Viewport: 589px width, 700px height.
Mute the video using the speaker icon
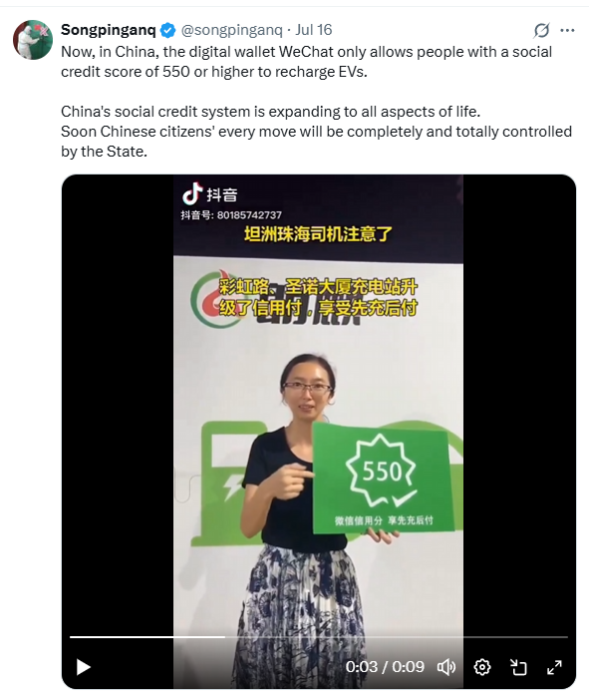point(446,667)
